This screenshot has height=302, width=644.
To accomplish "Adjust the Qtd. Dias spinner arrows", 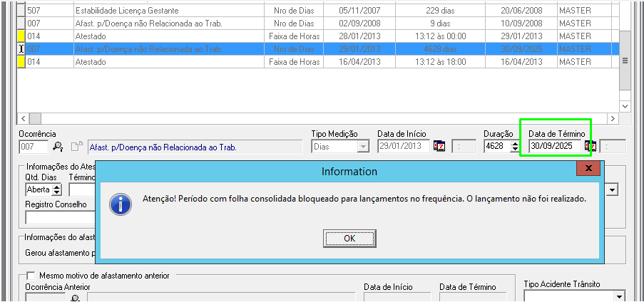I will 57,189.
